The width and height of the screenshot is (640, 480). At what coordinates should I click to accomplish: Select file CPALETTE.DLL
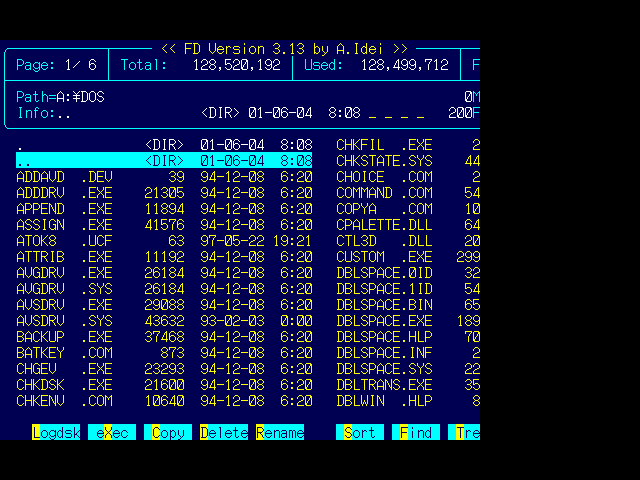tap(408, 224)
